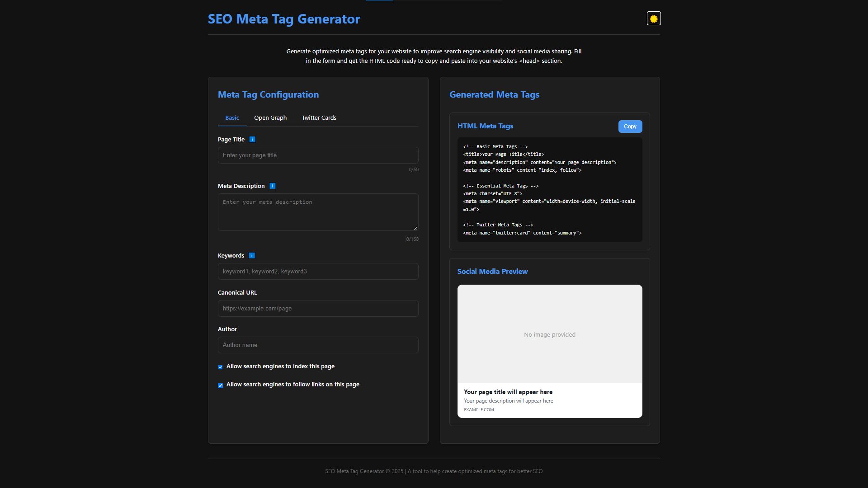Uncheck Allow search engines to index this page
The height and width of the screenshot is (488, 868).
point(221,367)
